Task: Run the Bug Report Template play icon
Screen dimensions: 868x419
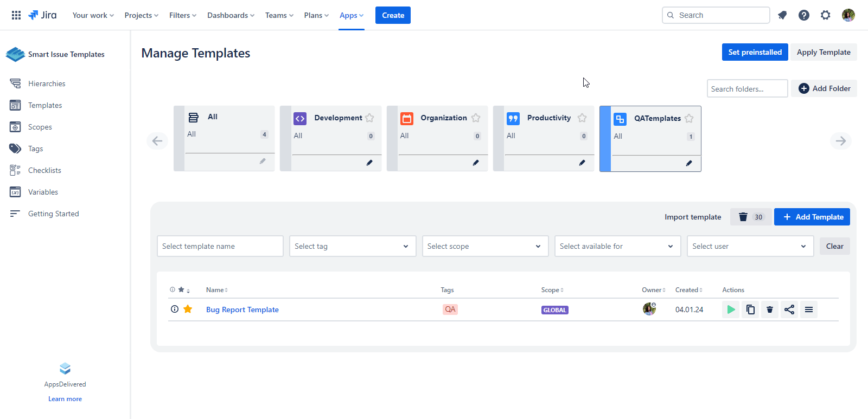Action: click(x=731, y=310)
